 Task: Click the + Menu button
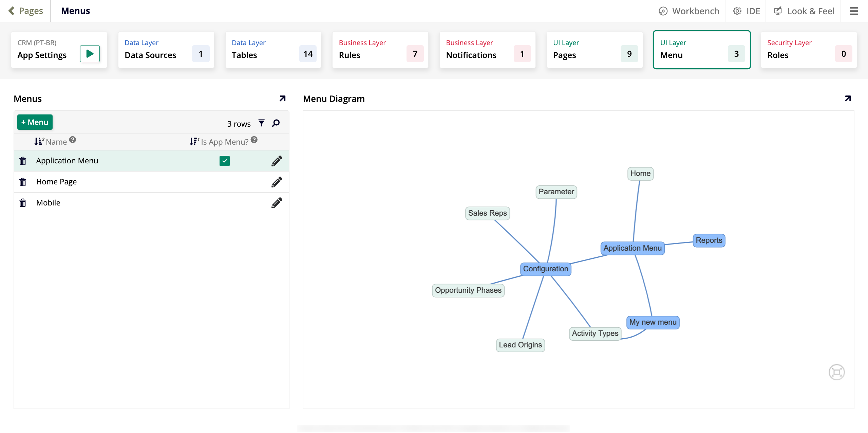pyautogui.click(x=35, y=122)
